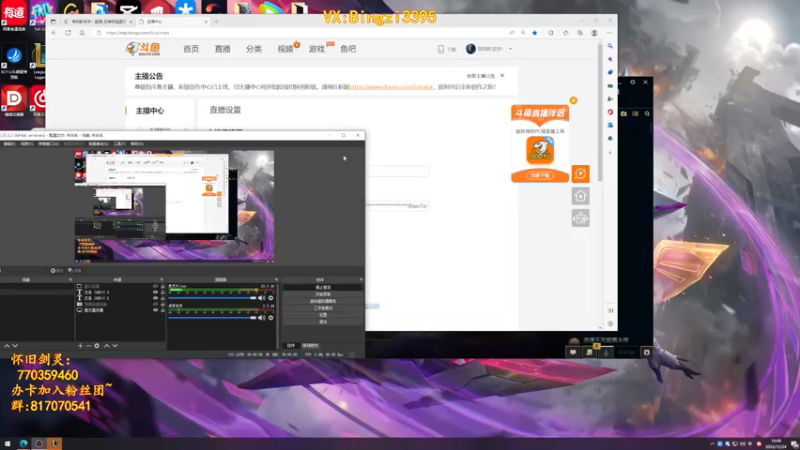Image resolution: width=800 pixels, height=450 pixels.
Task: Open user avatar in Douyu header
Action: (470, 48)
